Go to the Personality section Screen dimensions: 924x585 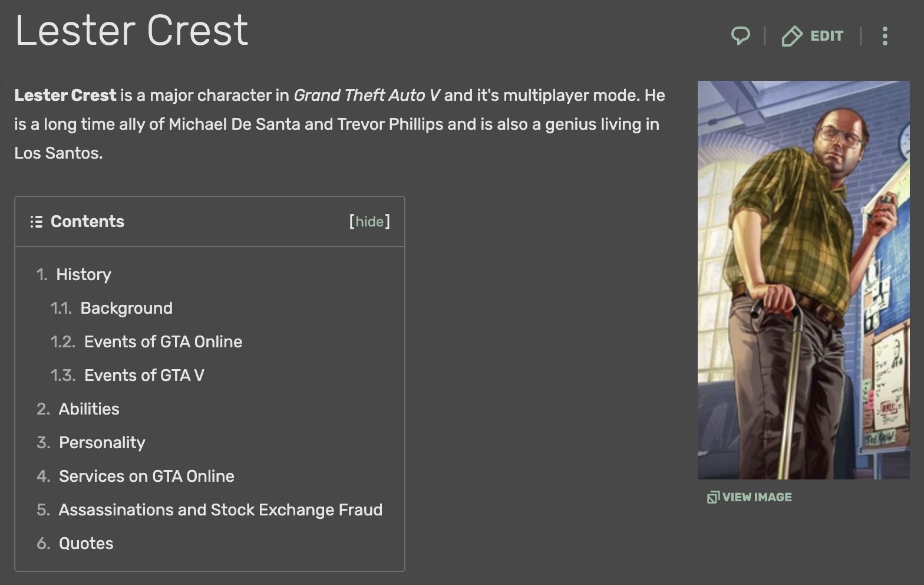coord(102,443)
